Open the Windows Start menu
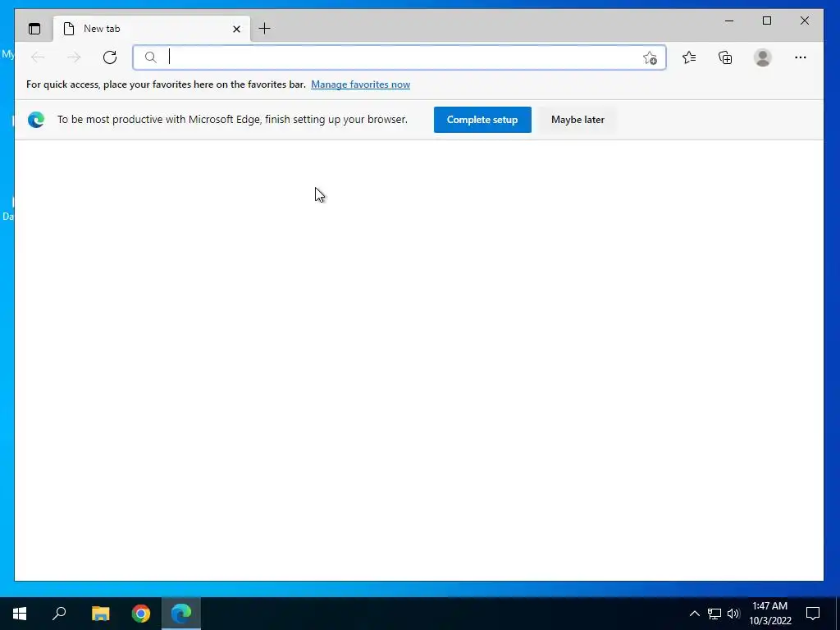Viewport: 840px width, 630px height. [x=20, y=614]
